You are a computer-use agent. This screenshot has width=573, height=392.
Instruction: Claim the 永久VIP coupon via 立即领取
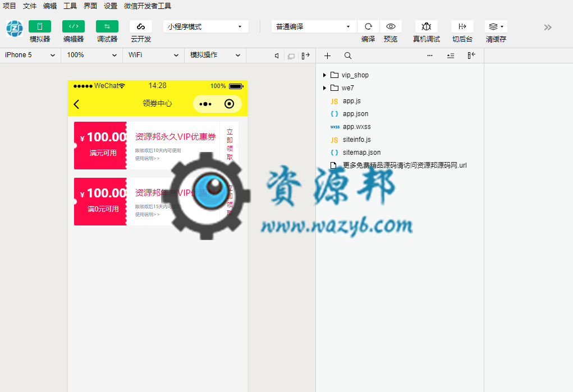[230, 144]
